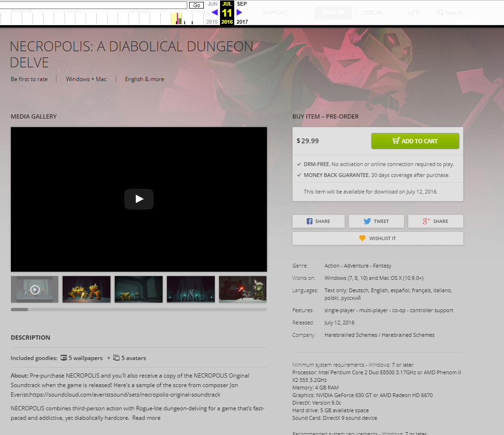Open the SIGN UP header button
The width and height of the screenshot is (504, 435).
tap(333, 13)
